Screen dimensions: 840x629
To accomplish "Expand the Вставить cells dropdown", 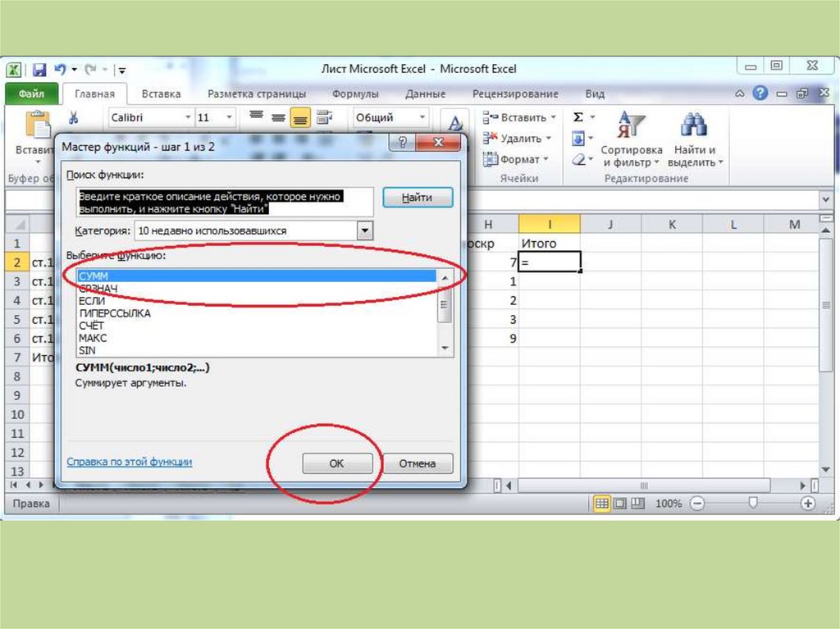I will pos(554,117).
